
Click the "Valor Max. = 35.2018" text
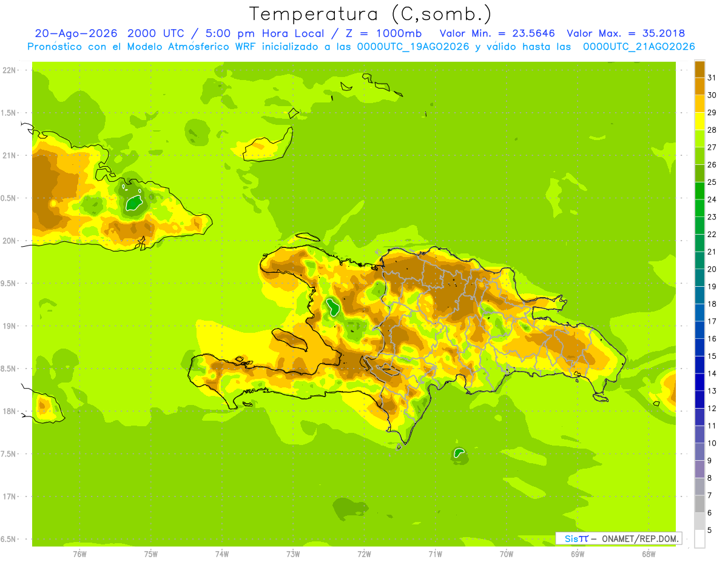click(x=625, y=33)
